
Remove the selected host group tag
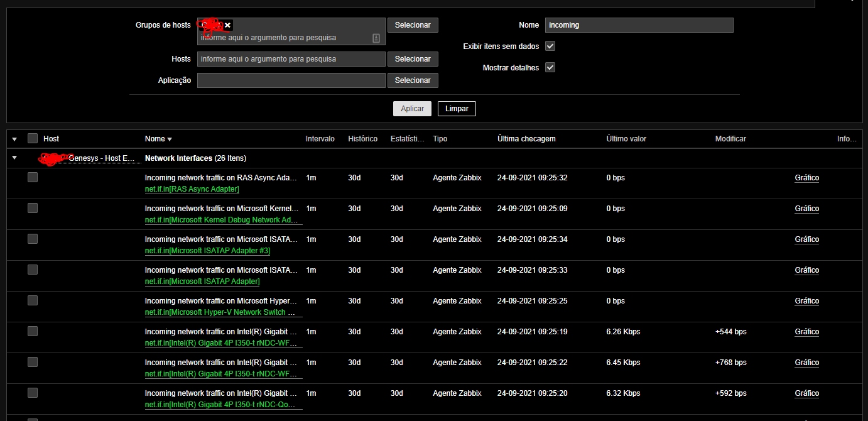pos(228,25)
